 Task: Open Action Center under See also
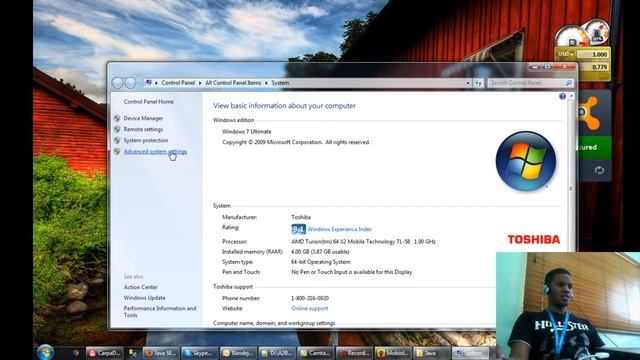(140, 287)
